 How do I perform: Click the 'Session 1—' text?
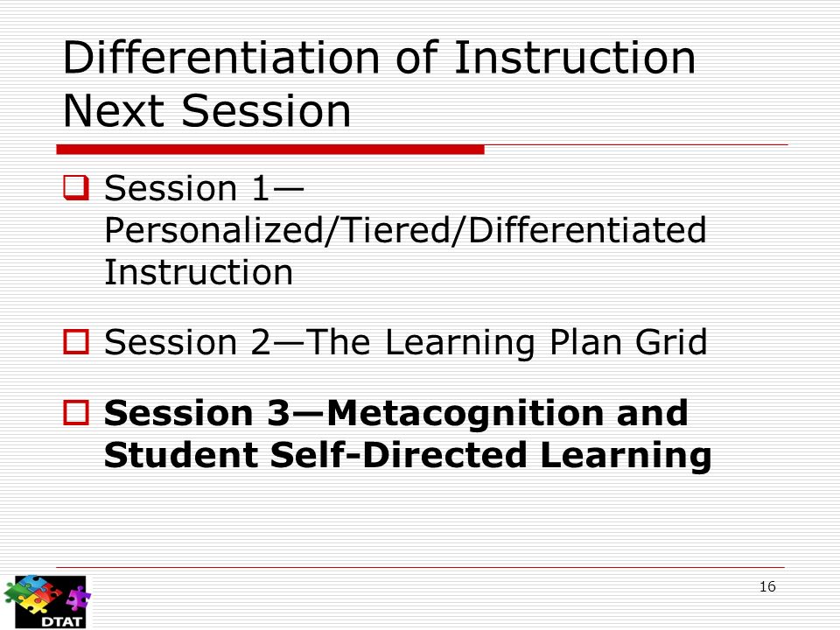(204, 189)
